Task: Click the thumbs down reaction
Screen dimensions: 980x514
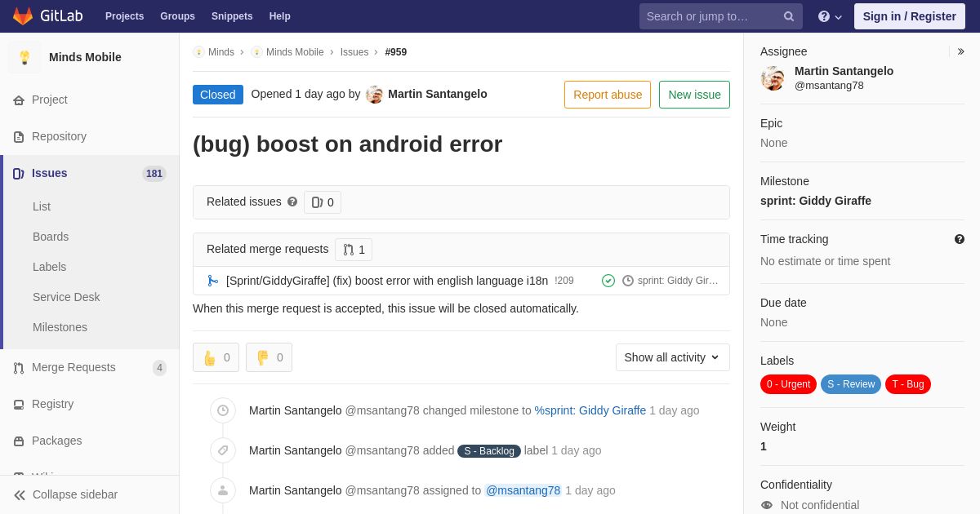Action: [x=269, y=357]
